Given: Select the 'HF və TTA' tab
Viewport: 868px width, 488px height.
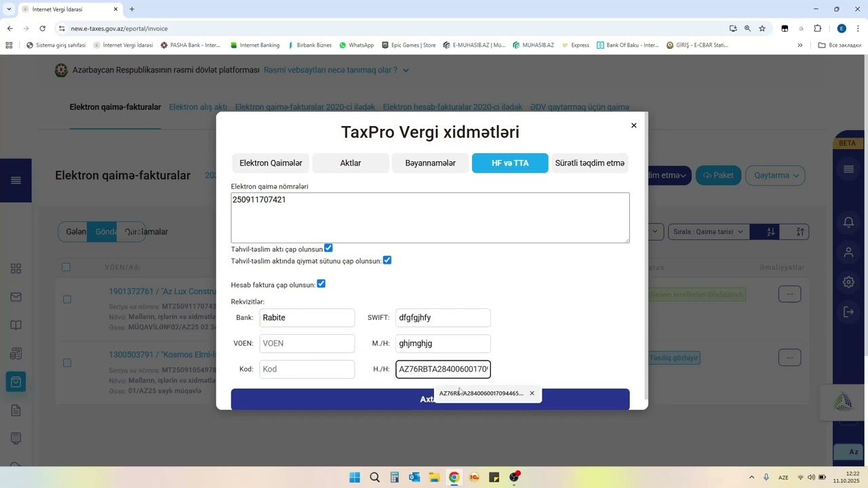Looking at the screenshot, I should click(x=510, y=163).
